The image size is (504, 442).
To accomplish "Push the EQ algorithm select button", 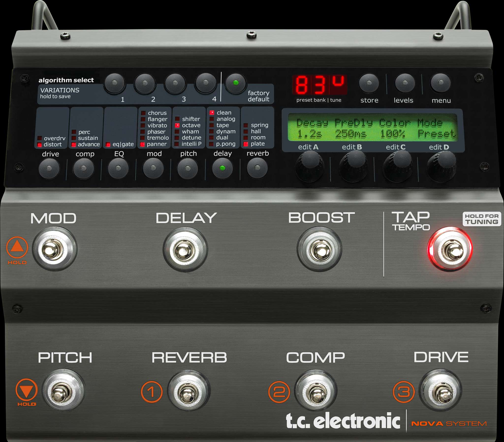I will [118, 168].
